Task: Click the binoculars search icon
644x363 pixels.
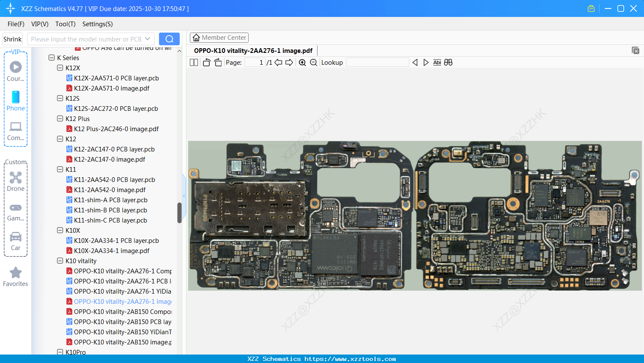Action: (448, 63)
